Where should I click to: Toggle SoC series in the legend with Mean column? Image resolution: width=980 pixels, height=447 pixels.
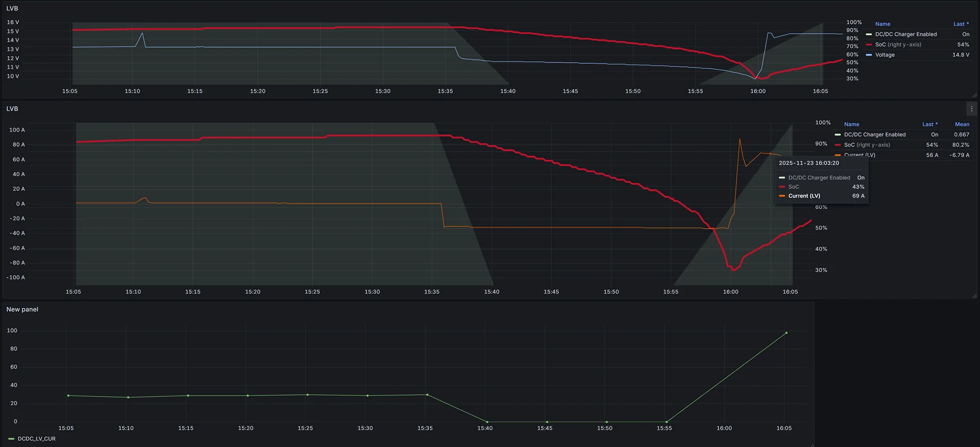pos(867,145)
